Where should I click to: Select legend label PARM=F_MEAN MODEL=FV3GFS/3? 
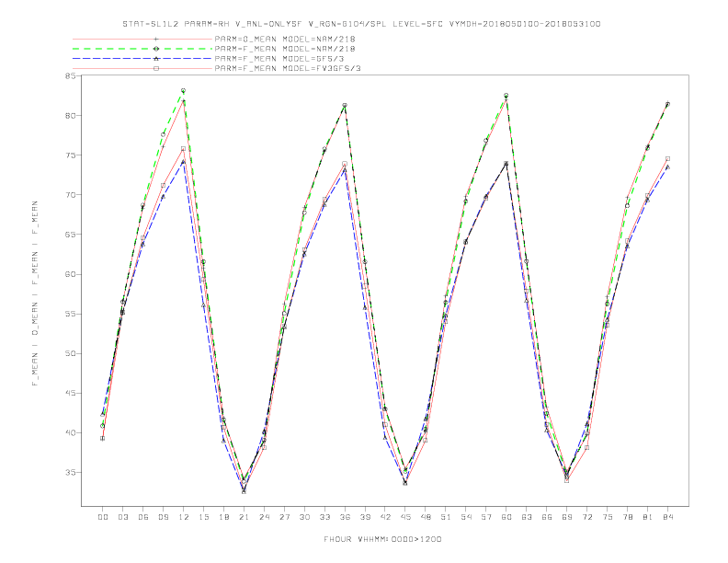coord(288,68)
